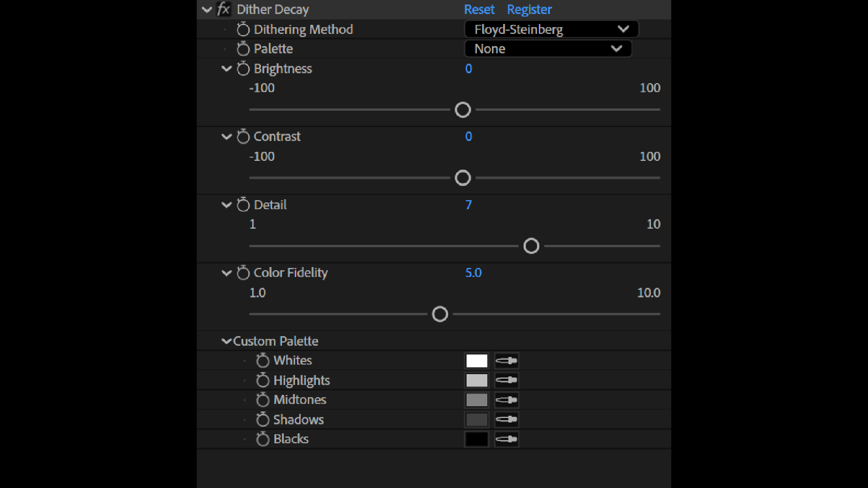Viewport: 868px width, 488px height.
Task: Click the Blacks eyedropper icon
Action: point(506,439)
